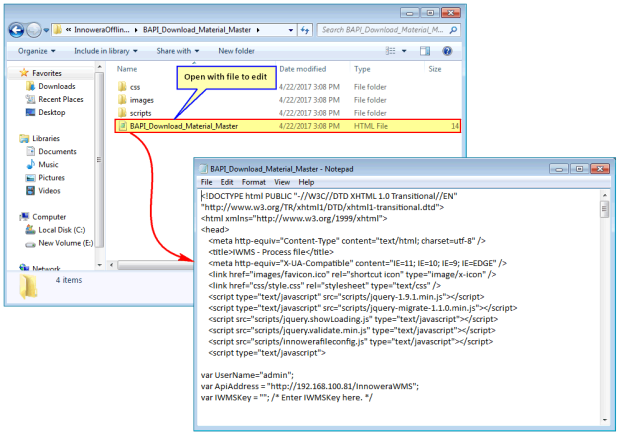Open New Volume (E:)
Viewport: 621px width, 437px height.
[59, 243]
